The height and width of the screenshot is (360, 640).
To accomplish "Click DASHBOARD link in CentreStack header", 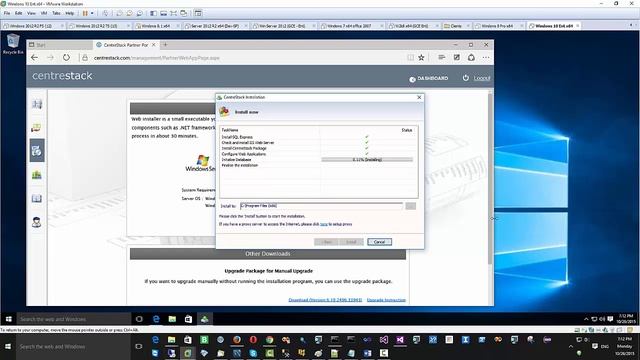I will tap(432, 78).
